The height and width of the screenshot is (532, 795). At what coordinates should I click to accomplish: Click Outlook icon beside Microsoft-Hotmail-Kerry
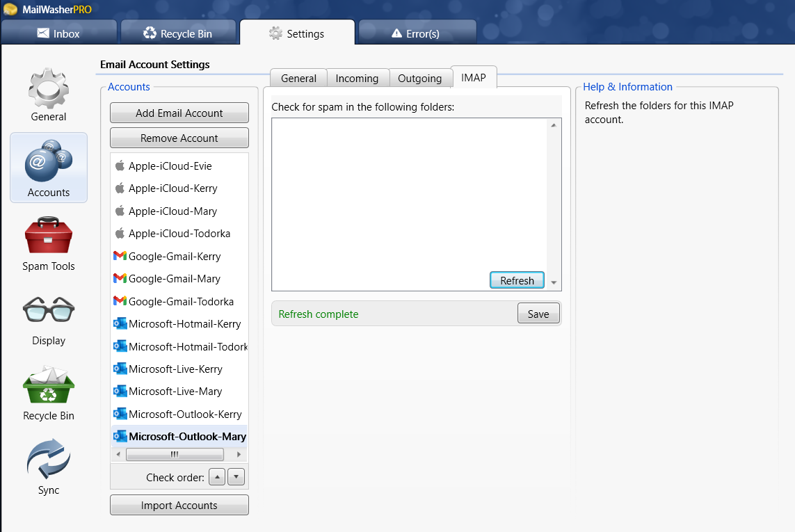120,323
